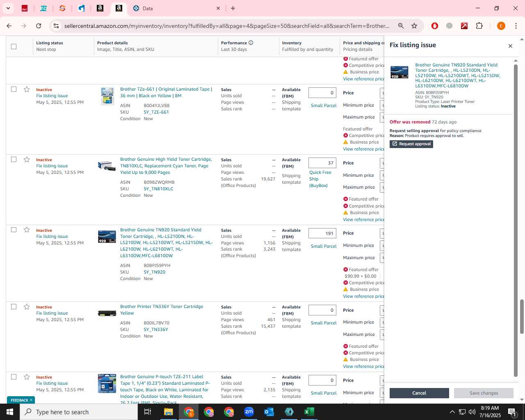Open the TN810XLC product thumbnail
Viewport: 525px width, 420px height.
(x=107, y=166)
